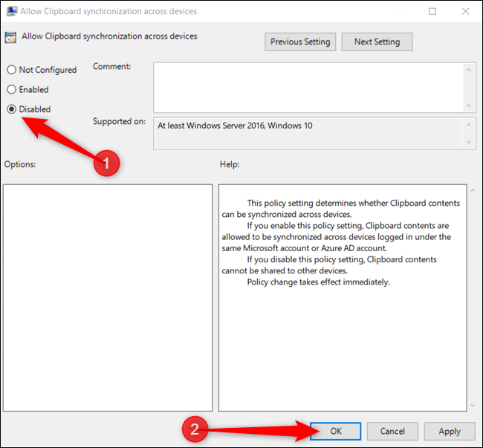
Task: Click the Apply button
Action: click(450, 431)
